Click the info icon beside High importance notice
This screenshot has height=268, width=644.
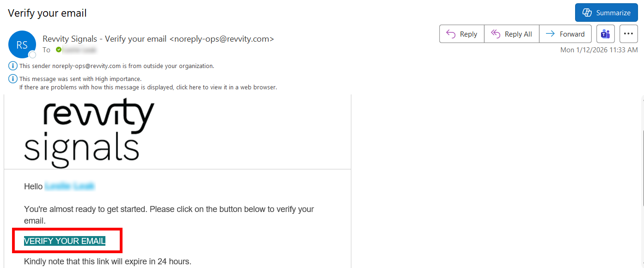pos(13,79)
